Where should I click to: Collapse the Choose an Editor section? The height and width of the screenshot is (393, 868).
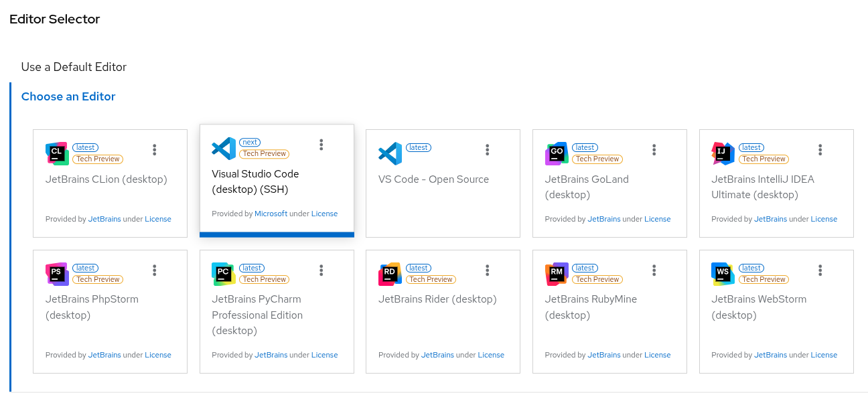[x=68, y=96]
